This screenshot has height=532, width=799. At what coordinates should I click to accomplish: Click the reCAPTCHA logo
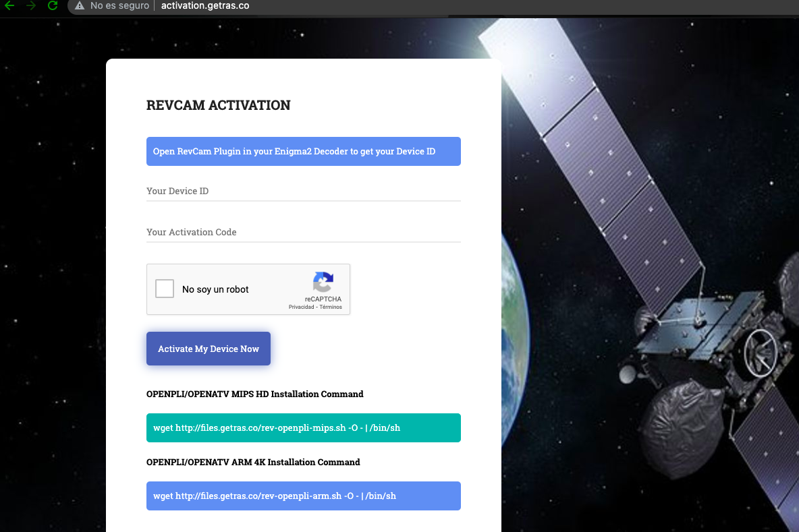[323, 283]
